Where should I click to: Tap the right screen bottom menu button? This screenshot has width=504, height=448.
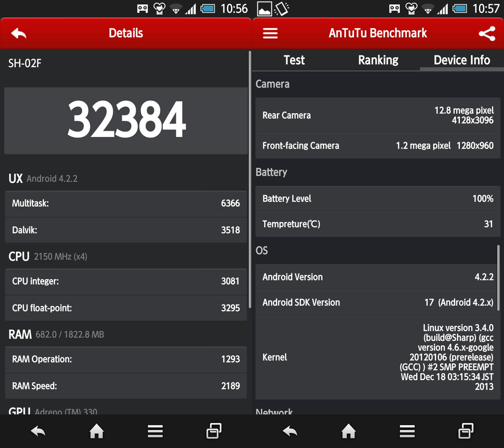[407, 431]
